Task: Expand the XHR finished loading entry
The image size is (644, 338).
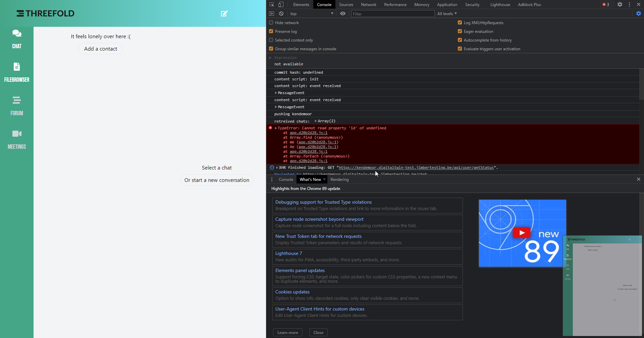Action: (x=277, y=167)
